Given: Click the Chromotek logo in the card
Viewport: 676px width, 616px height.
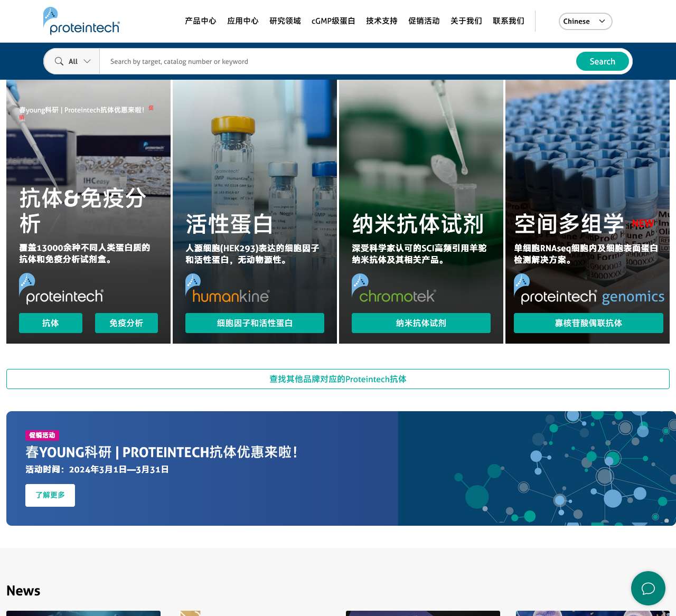Looking at the screenshot, I should [394, 289].
